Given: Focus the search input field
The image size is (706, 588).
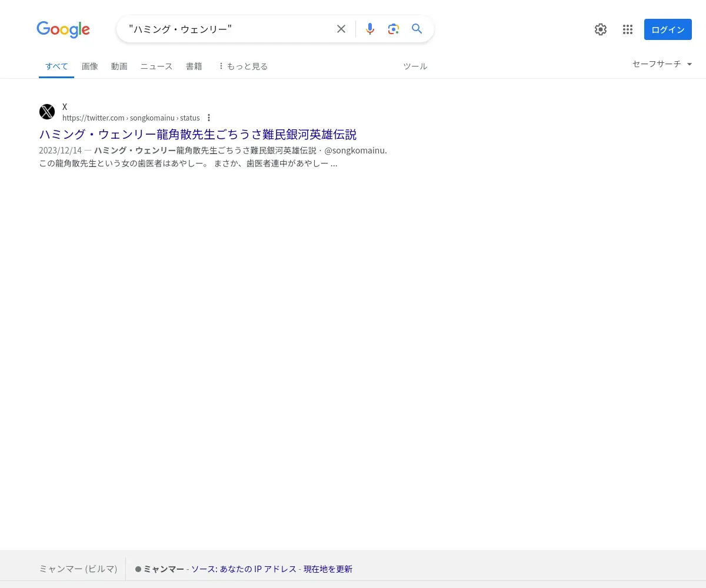Looking at the screenshot, I should (229, 29).
